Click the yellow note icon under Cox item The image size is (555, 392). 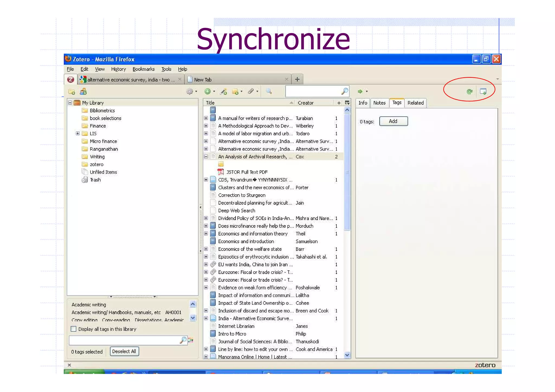pos(221,164)
